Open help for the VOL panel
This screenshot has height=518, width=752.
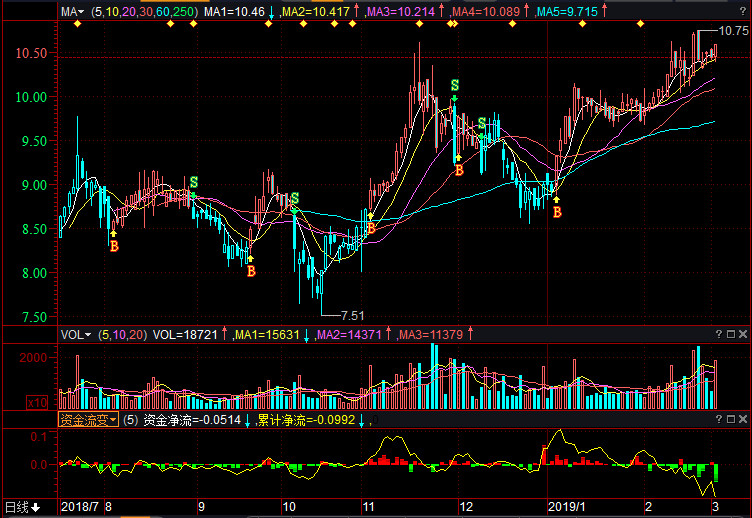719,334
